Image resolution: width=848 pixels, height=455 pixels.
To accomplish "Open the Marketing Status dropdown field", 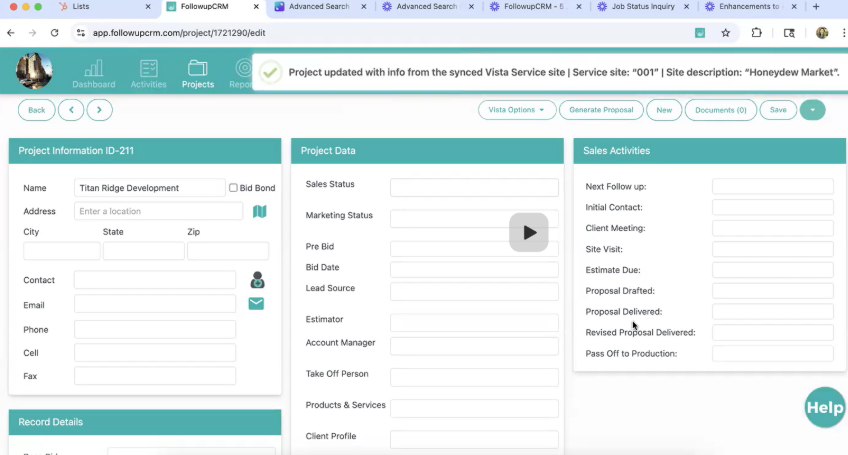I will 474,219.
